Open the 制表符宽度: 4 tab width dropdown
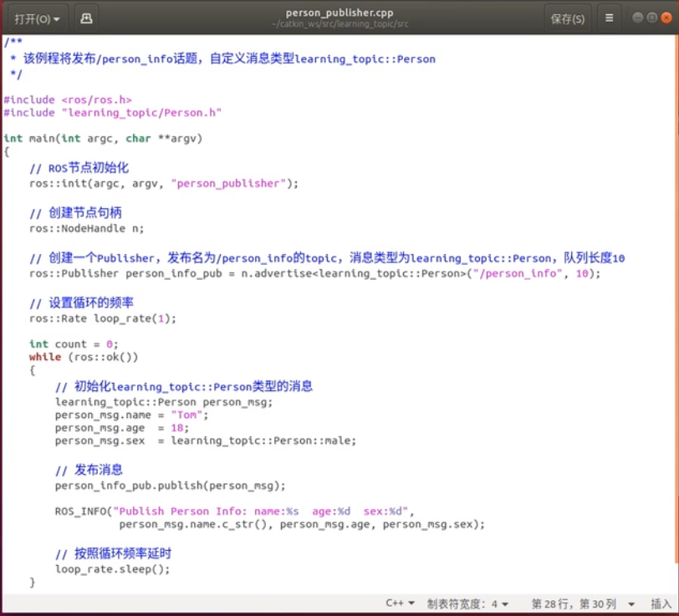 click(x=467, y=603)
